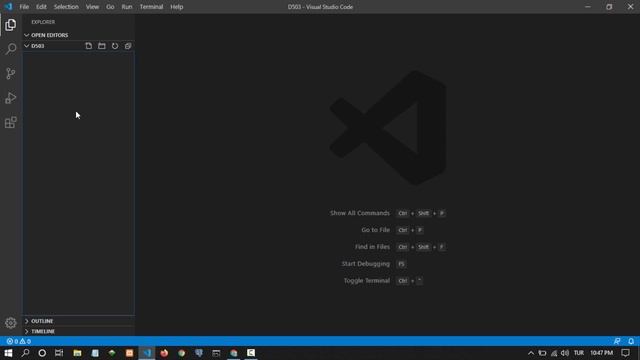Open the Source Control view

coord(11,73)
